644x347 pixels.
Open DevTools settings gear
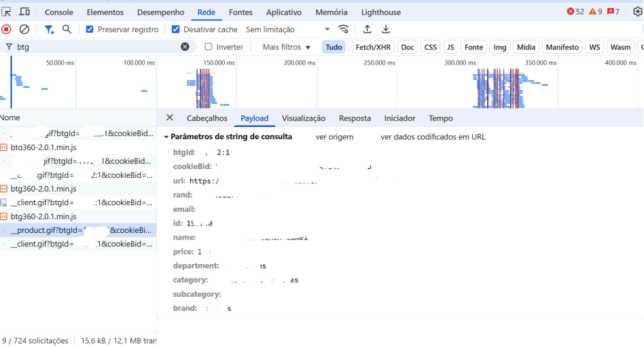click(x=637, y=12)
